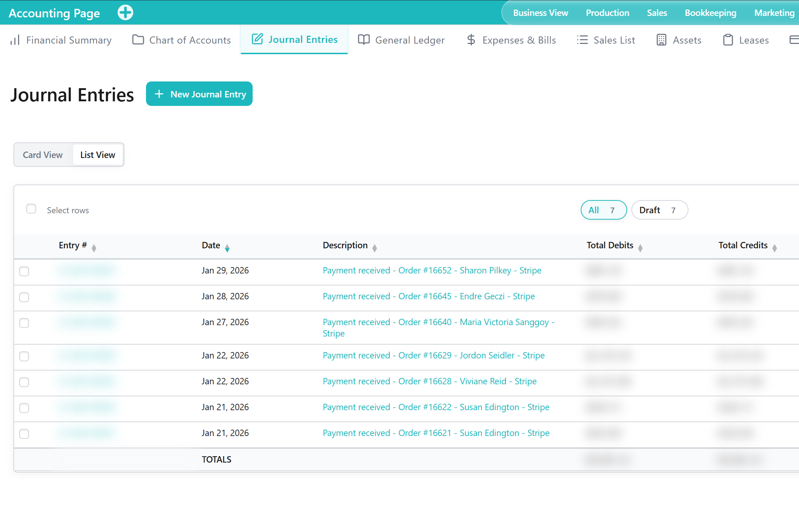This screenshot has height=532, width=799.
Task: Check the row for Order #16629
Action: 24,356
